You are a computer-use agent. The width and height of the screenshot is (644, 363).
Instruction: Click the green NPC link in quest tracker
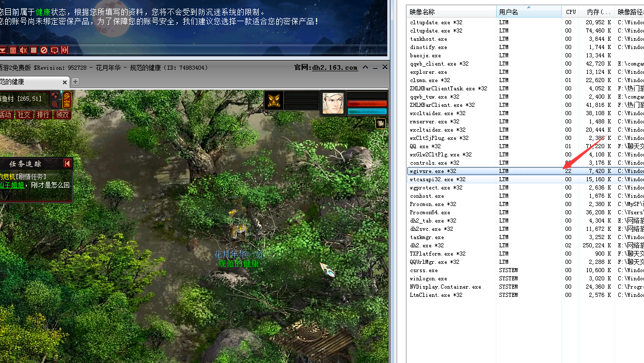[x=12, y=185]
